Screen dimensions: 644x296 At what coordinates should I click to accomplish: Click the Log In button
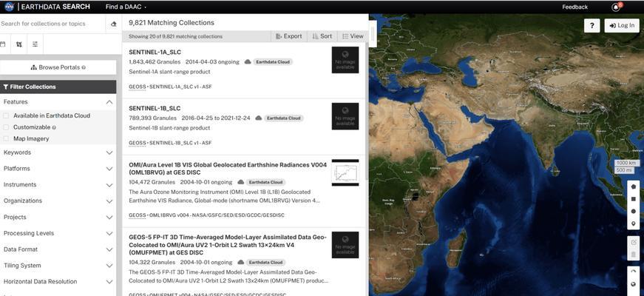pyautogui.click(x=622, y=25)
